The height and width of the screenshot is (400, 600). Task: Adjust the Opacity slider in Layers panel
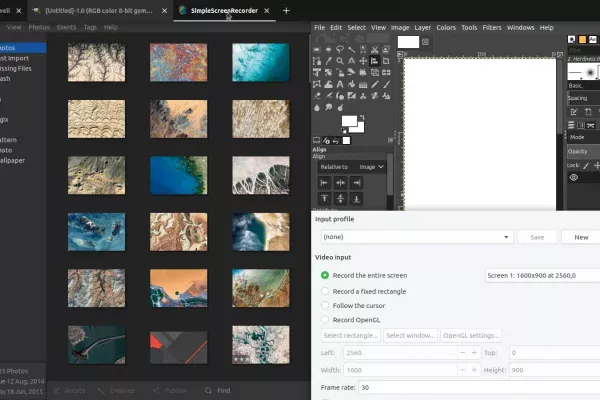click(584, 151)
